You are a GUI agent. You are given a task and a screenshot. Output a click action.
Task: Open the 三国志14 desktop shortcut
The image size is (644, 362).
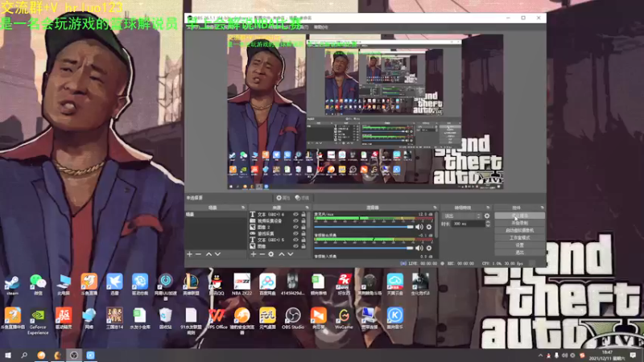[114, 319]
